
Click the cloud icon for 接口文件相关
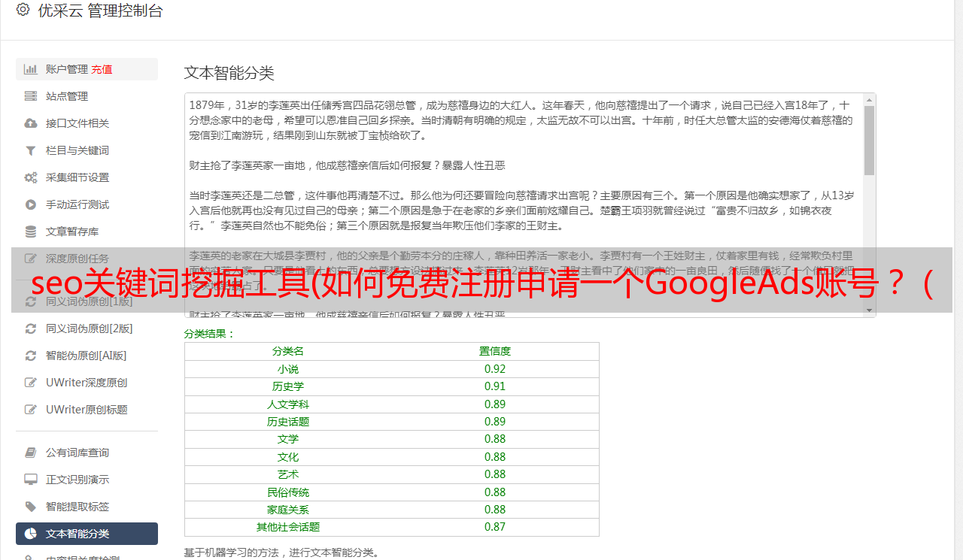[30, 123]
